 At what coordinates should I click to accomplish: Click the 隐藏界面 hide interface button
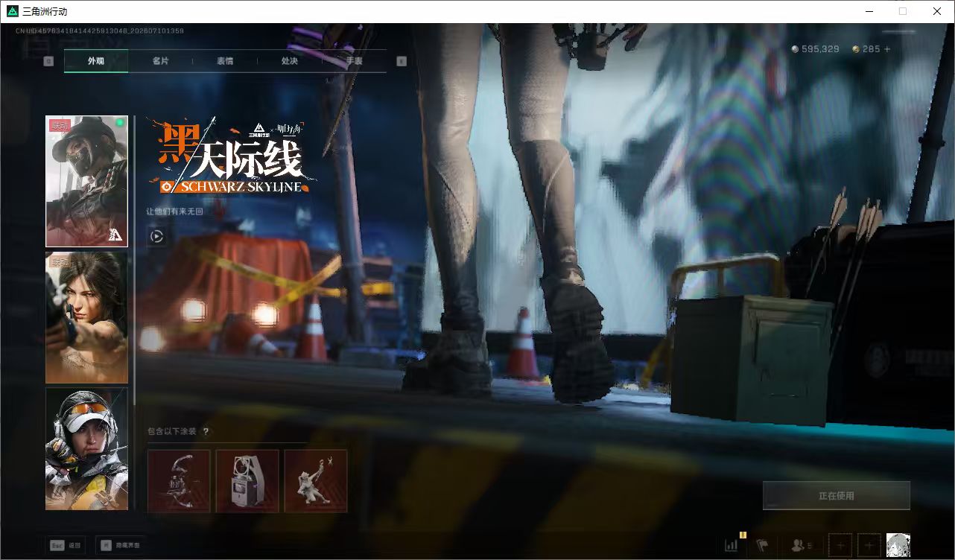coord(120,545)
